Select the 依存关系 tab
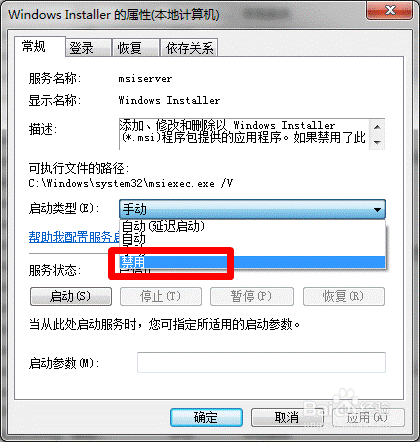The height and width of the screenshot is (442, 420). [x=189, y=48]
